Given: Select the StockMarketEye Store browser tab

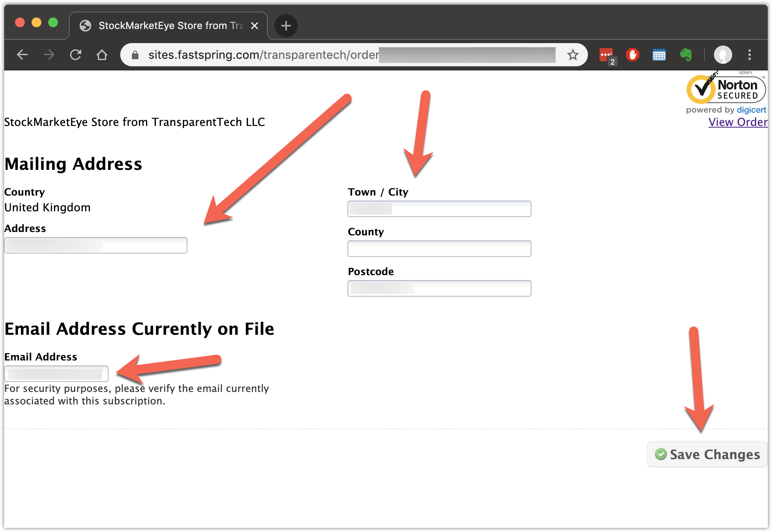Looking at the screenshot, I should coord(168,26).
